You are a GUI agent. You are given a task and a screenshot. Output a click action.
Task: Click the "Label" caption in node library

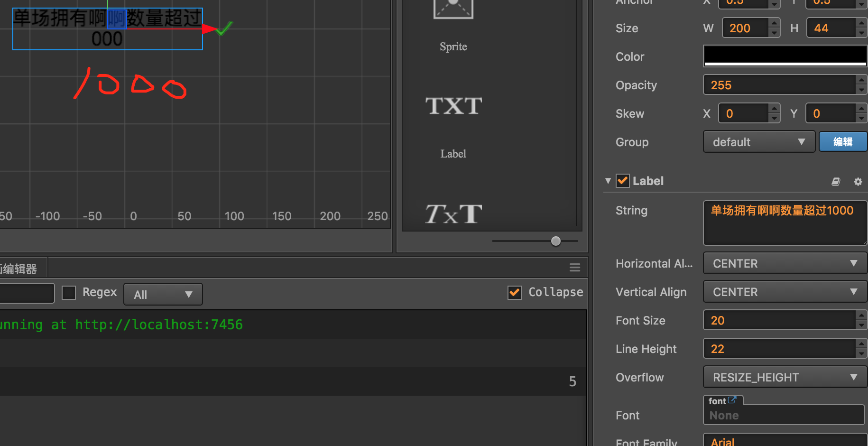pos(453,154)
